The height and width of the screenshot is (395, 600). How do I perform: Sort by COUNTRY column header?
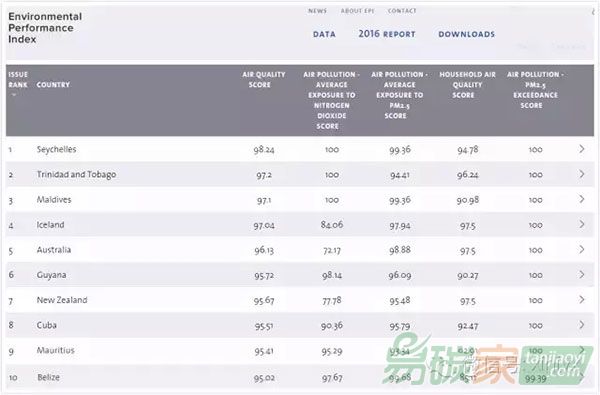(53, 85)
